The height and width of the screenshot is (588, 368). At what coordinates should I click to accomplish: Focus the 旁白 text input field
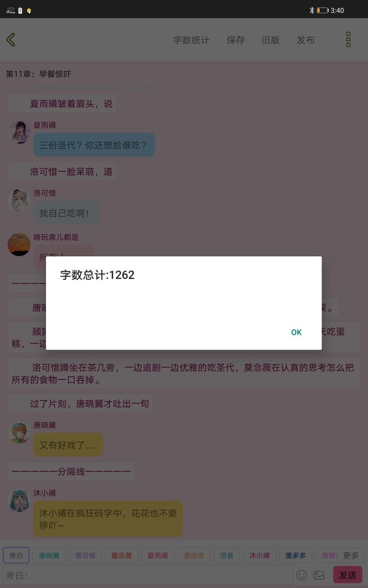tap(147, 575)
